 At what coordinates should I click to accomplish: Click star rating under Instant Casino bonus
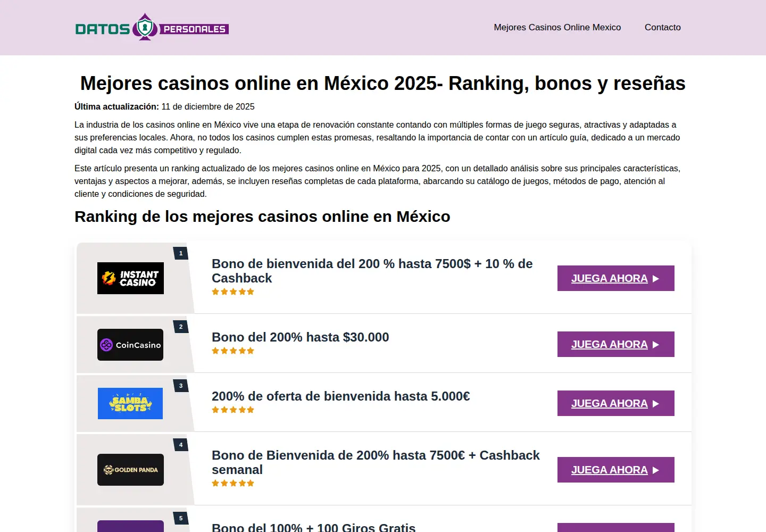click(x=233, y=292)
